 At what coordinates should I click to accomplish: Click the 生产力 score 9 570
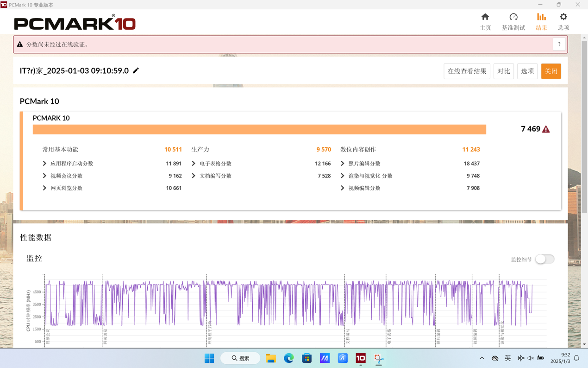(x=324, y=150)
